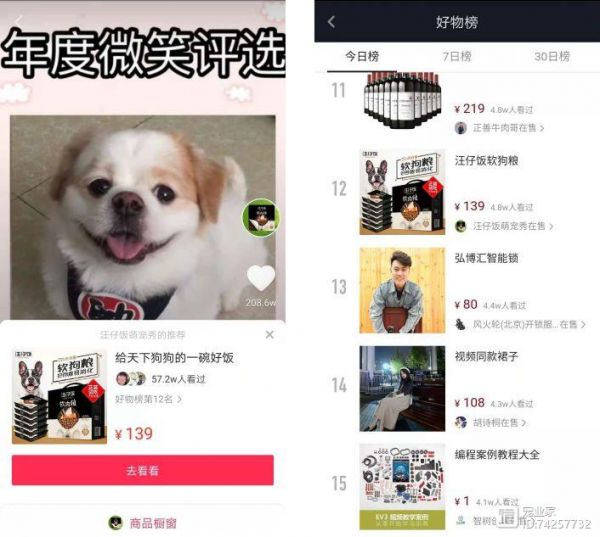
Task: Open seller avatar next to 正善牛肉哥在售
Action: (x=461, y=128)
